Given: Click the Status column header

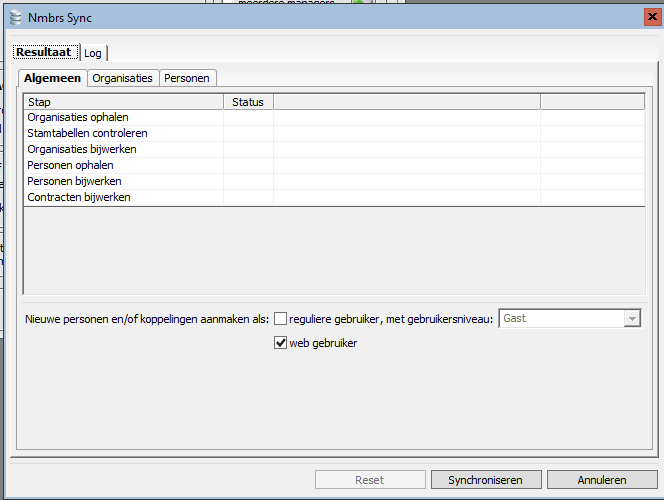Looking at the screenshot, I should tap(248, 102).
